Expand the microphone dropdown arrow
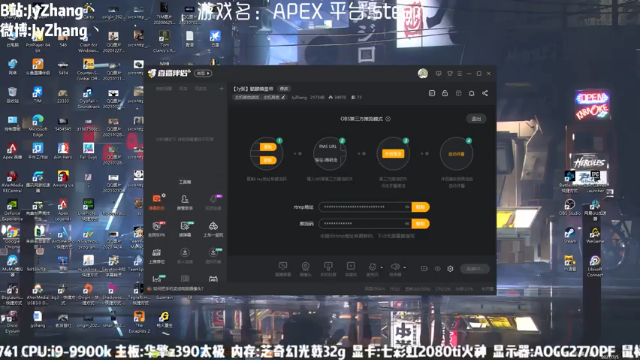Viewport: 640px width, 360px height. (x=382, y=268)
